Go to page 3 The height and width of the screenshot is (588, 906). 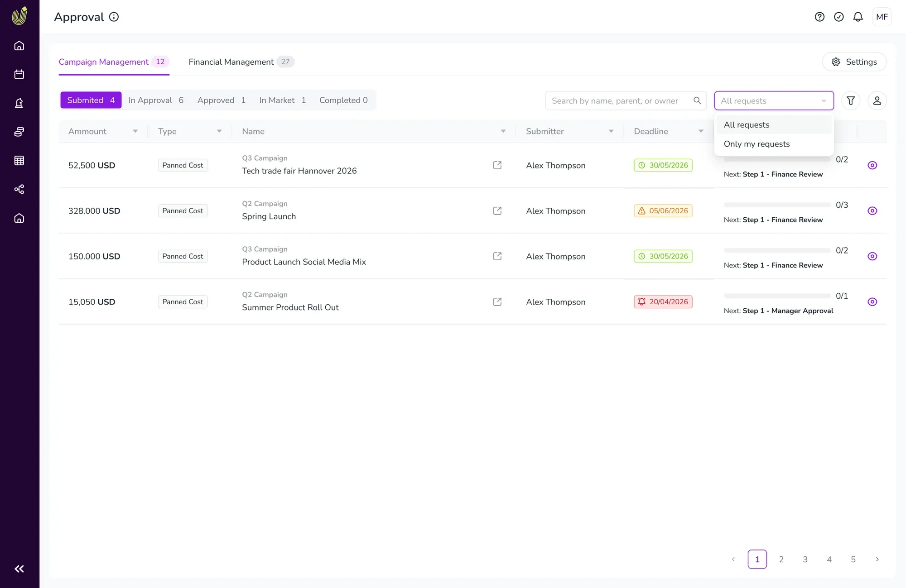[805, 559]
